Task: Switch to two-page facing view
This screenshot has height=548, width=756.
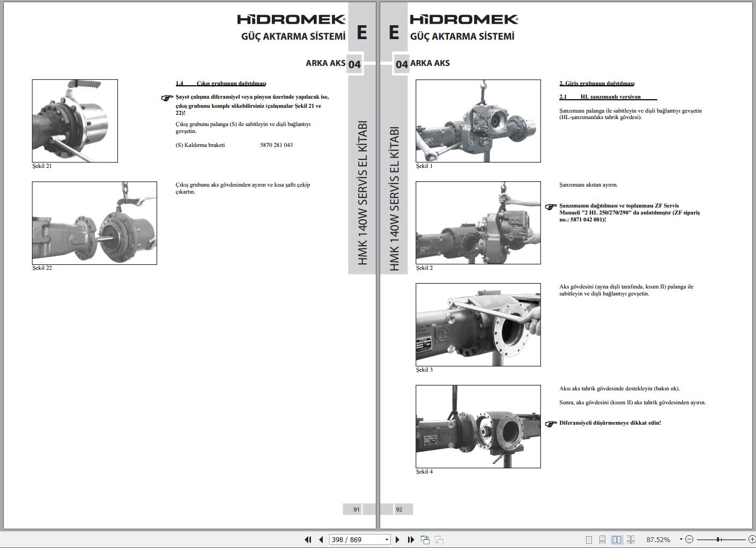Action: [618, 539]
